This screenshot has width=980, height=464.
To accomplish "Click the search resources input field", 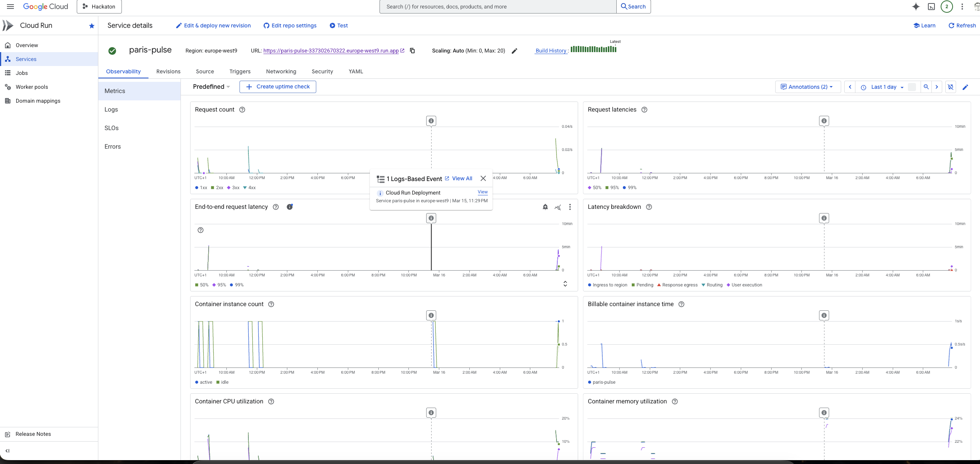I will click(498, 7).
